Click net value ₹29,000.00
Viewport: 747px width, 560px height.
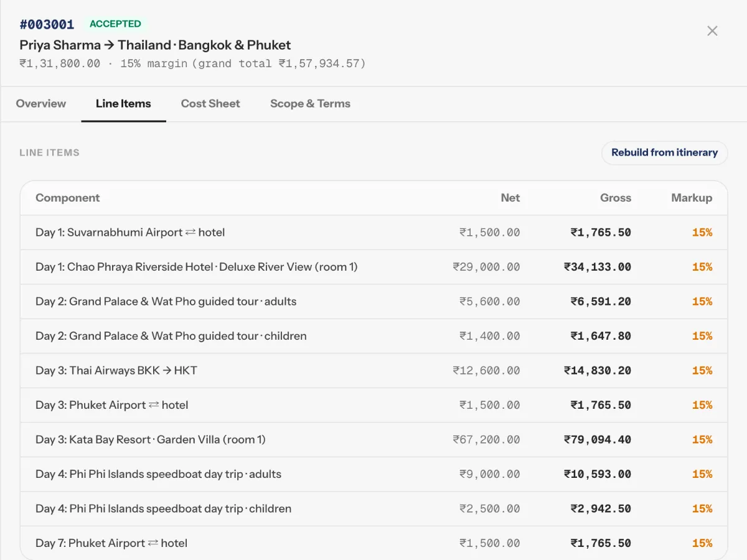tap(486, 267)
